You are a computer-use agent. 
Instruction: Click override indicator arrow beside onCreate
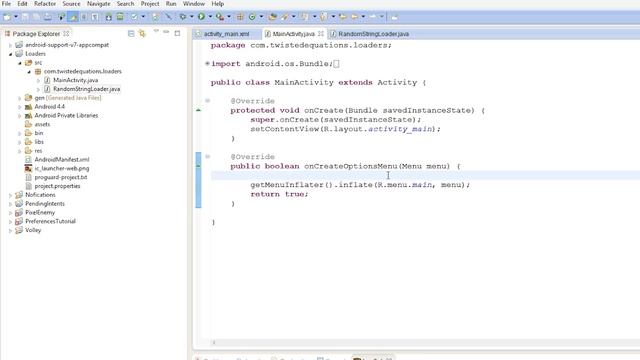point(198,110)
